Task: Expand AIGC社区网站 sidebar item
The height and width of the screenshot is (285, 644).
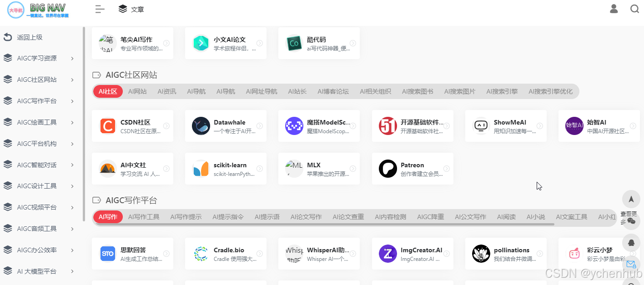Action: (x=39, y=80)
